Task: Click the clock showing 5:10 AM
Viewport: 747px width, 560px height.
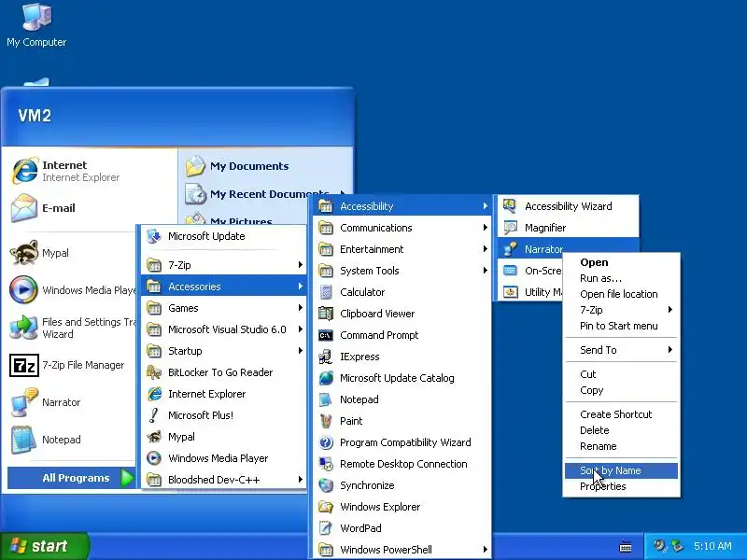Action: [x=712, y=546]
